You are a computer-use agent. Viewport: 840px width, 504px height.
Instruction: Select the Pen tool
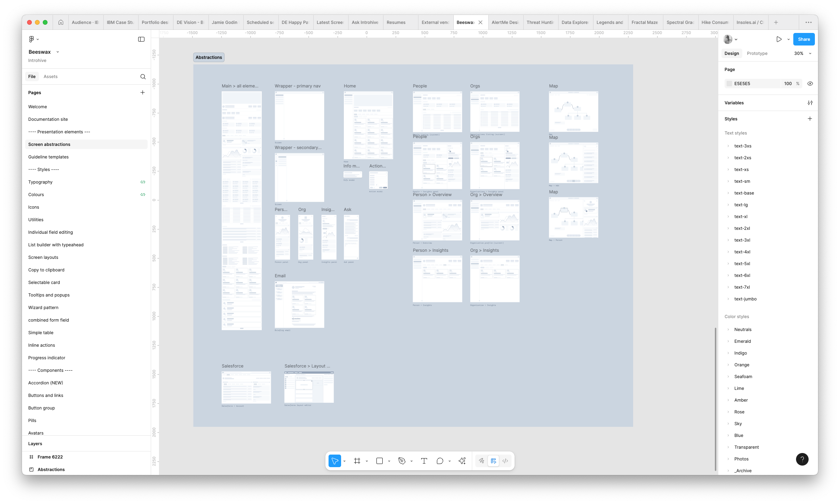[402, 461]
